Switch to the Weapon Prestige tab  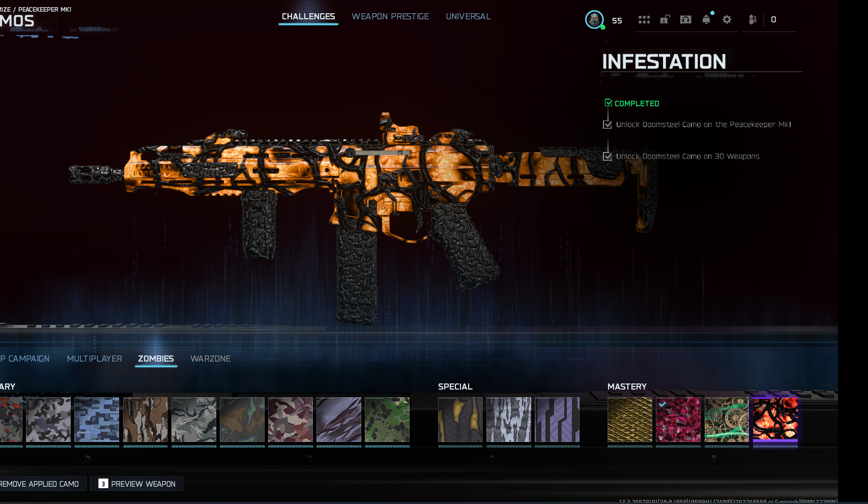pos(390,16)
